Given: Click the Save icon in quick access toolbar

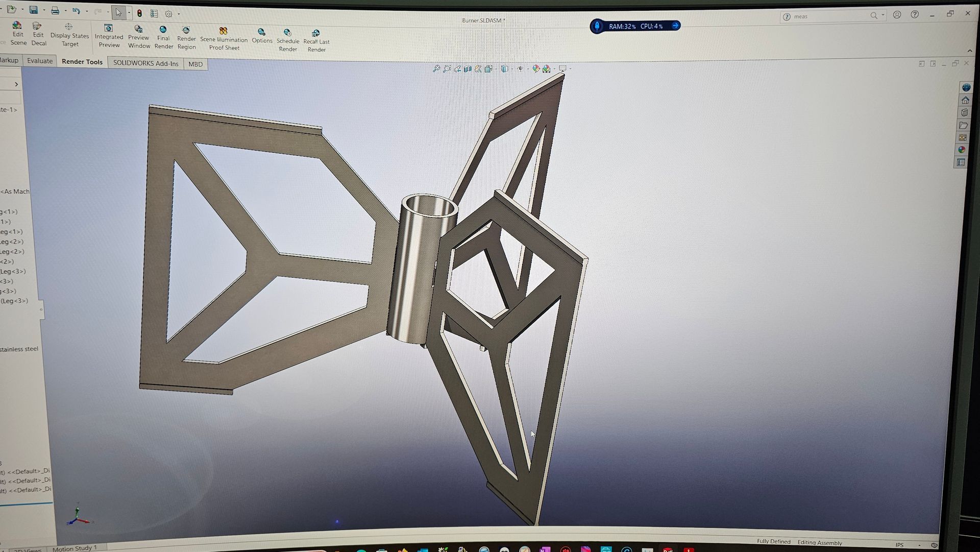Looking at the screenshot, I should [x=34, y=10].
